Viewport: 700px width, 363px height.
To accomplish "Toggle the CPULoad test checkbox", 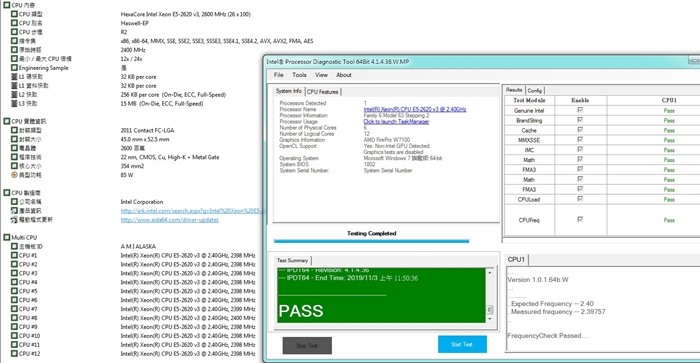I will coord(580,199).
